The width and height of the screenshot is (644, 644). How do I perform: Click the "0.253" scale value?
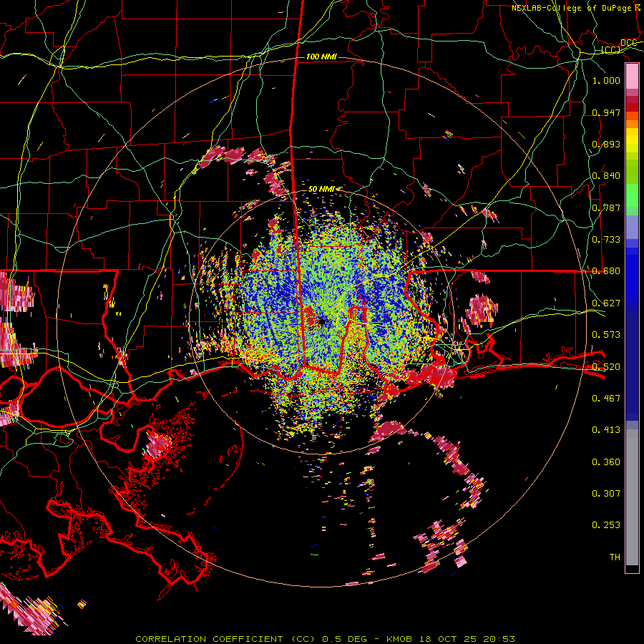(x=606, y=525)
